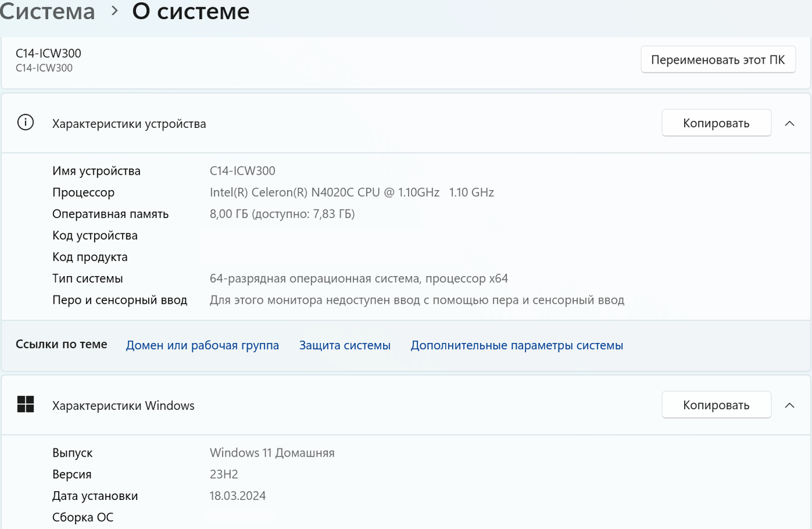Click the bold C14-ICW300 PC name heading
The width and height of the screenshot is (812, 529).
coord(49,53)
